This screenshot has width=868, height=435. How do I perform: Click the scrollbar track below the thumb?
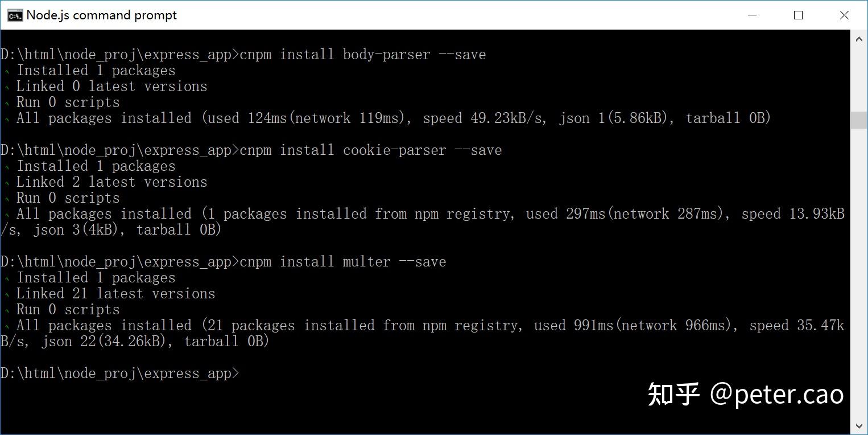[859, 256]
